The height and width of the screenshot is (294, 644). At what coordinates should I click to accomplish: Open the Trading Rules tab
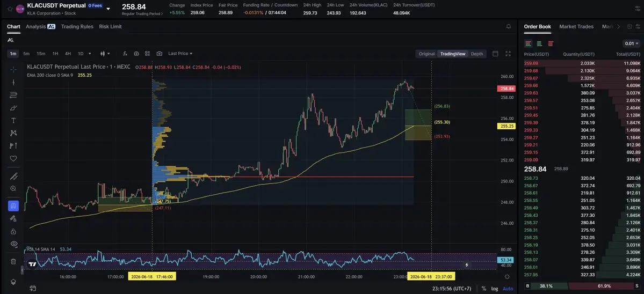[77, 27]
